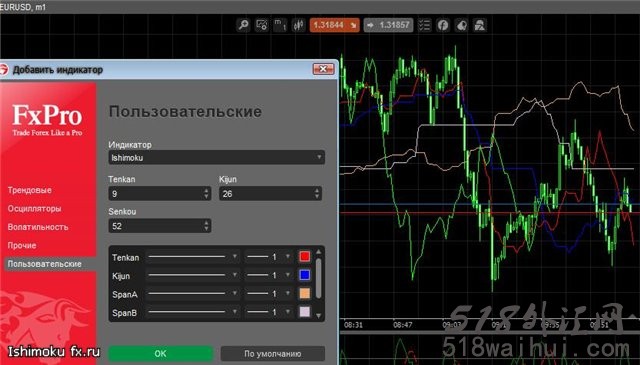
Task: Select the Трендовые category
Action: point(30,190)
